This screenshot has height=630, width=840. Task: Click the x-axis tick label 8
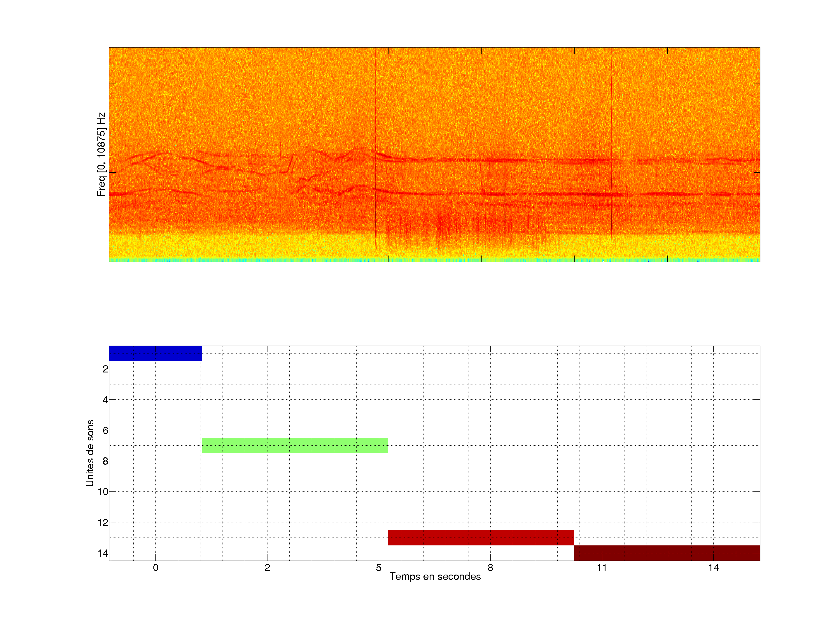[490, 568]
